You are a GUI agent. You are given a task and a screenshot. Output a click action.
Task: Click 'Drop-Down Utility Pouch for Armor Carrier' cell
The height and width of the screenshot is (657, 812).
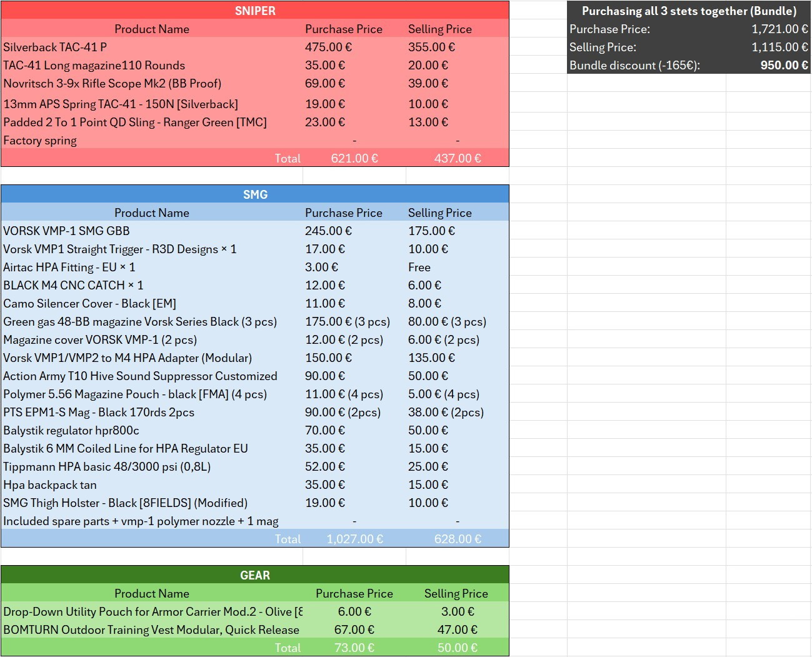click(153, 611)
